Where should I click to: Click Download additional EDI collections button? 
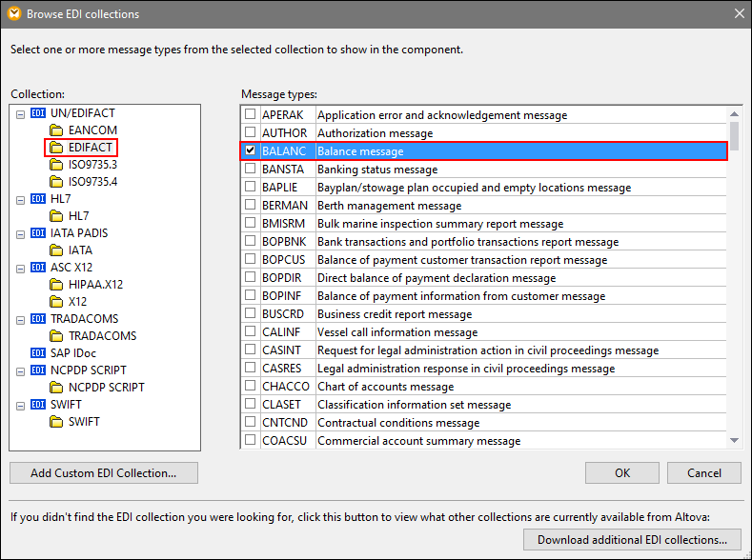(x=632, y=540)
